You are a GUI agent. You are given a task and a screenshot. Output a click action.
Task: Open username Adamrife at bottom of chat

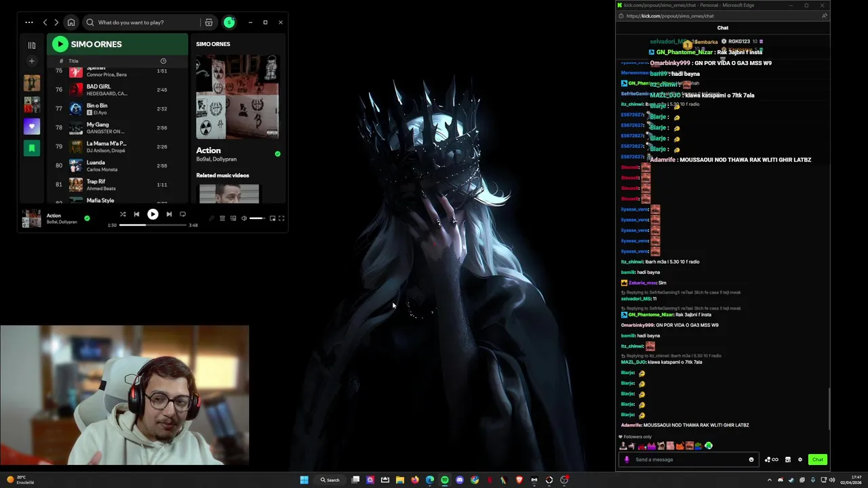(x=631, y=425)
